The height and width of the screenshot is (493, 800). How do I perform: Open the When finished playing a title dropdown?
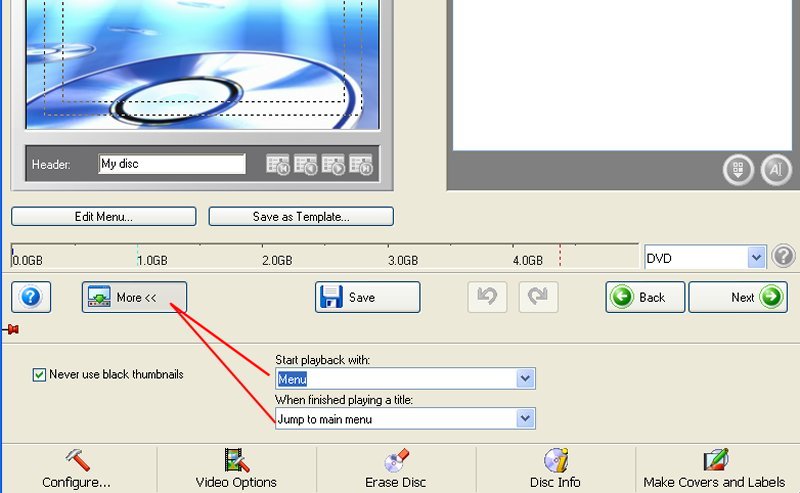pyautogui.click(x=525, y=419)
